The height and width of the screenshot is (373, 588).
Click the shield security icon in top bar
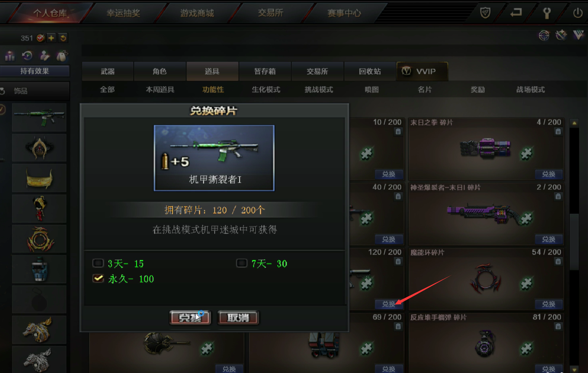click(x=485, y=13)
